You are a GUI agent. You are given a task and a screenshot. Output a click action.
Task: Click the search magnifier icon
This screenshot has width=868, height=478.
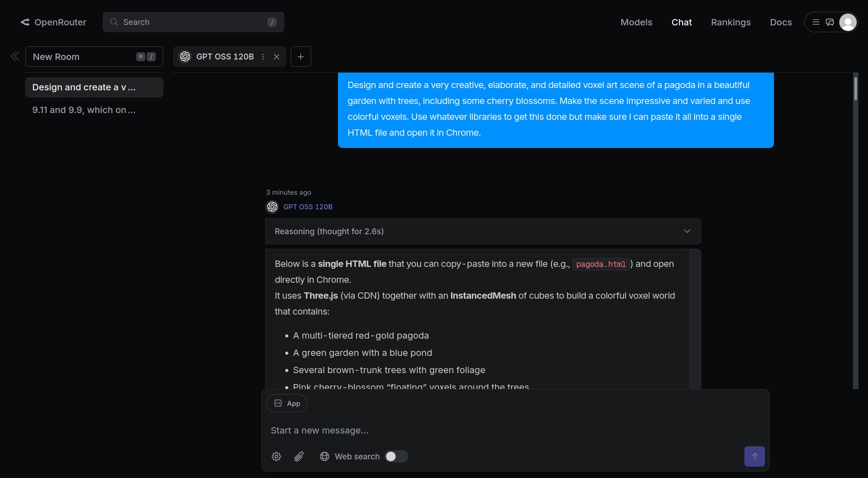(114, 22)
